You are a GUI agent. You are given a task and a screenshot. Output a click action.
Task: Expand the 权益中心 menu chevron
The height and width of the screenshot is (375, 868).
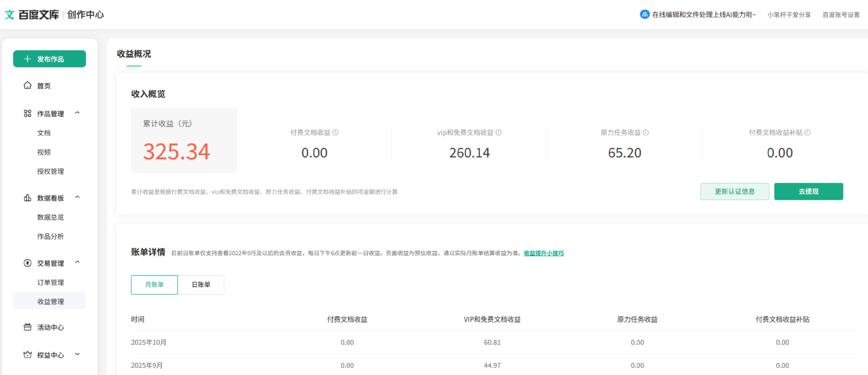tap(77, 354)
